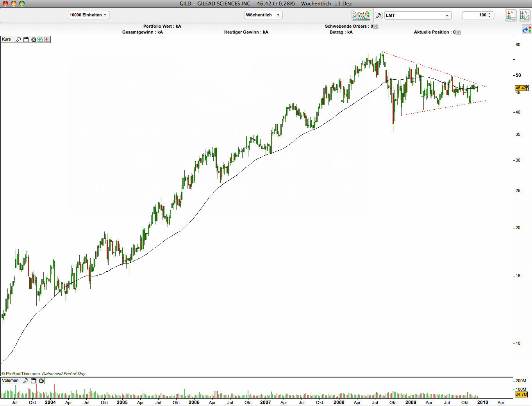
Task: Click the ProRealTime.com copyright link
Action: [x=21, y=374]
